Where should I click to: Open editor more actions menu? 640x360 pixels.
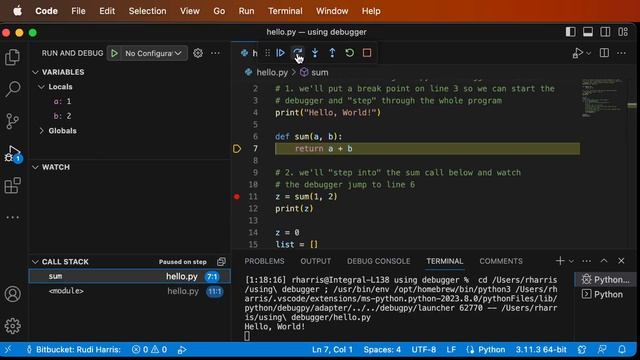tap(621, 53)
